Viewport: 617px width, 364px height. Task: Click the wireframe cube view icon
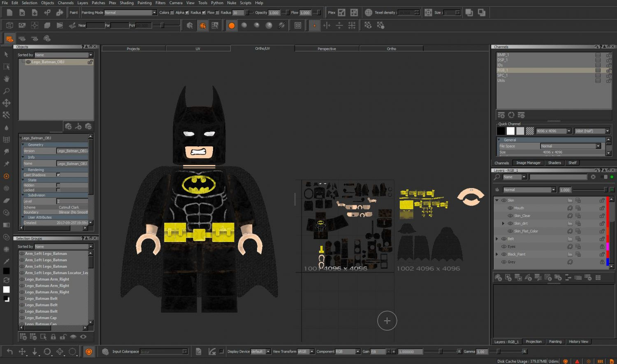(9, 25)
